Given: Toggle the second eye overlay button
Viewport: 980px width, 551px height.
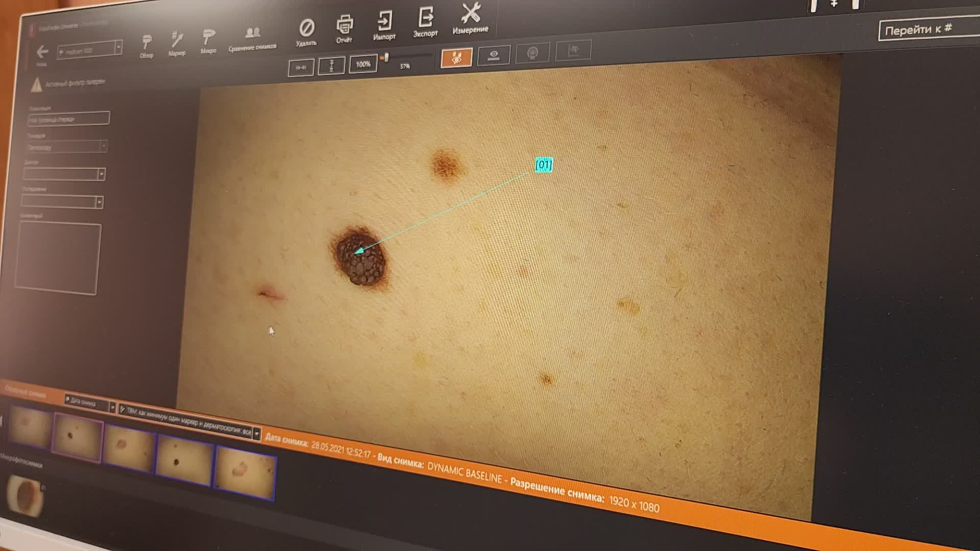Looking at the screenshot, I should pyautogui.click(x=494, y=55).
